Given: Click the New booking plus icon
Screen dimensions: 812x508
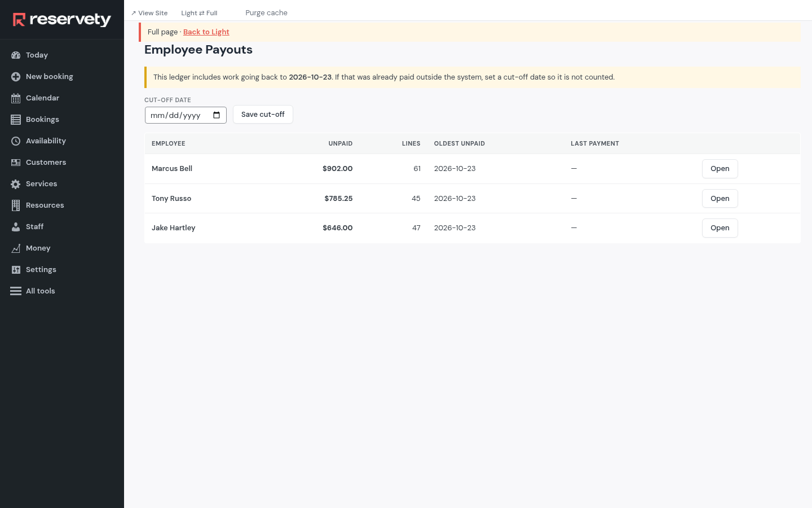Looking at the screenshot, I should pyautogui.click(x=16, y=77).
